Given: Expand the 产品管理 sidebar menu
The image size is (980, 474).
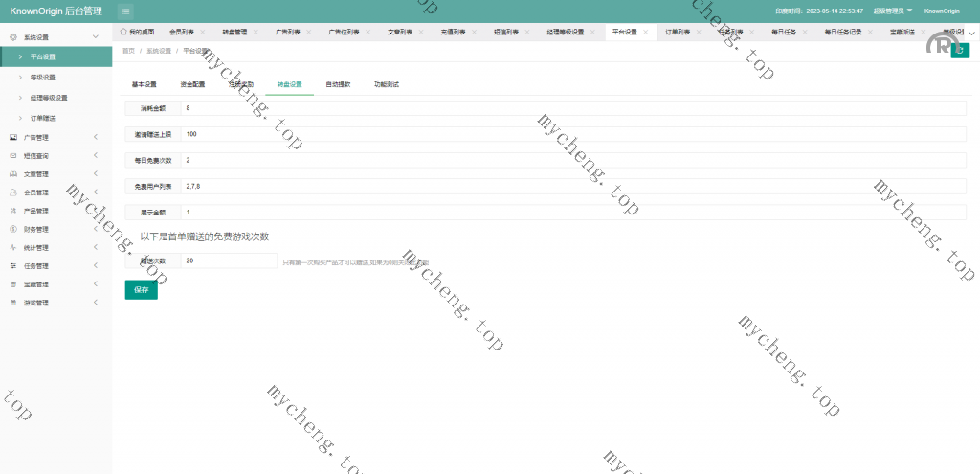Looking at the screenshot, I should click(96, 211).
